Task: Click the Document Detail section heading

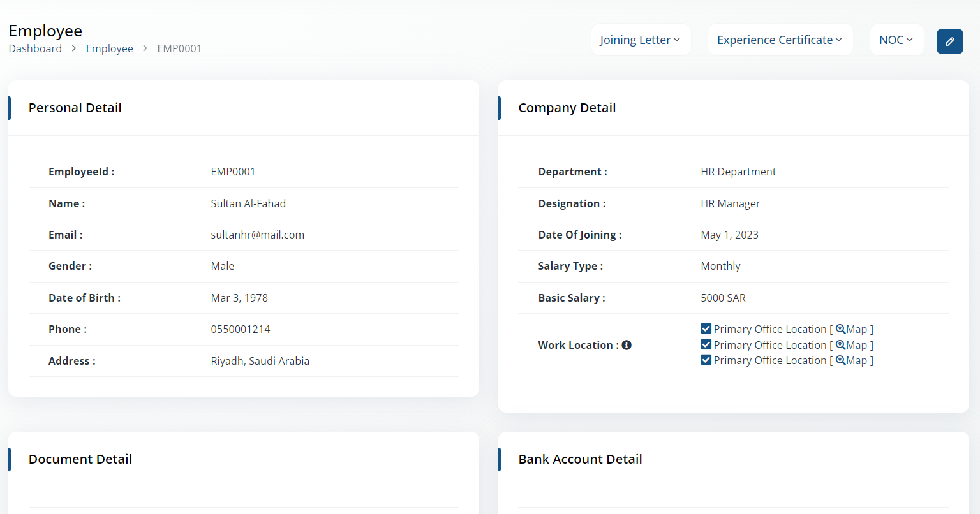Action: tap(80, 459)
